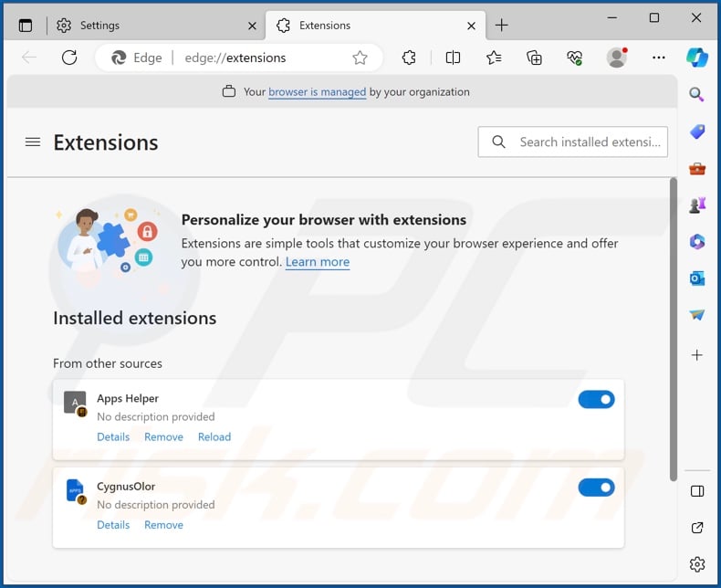721x588 pixels.
Task: Remove the Apps Helper extension
Action: tap(163, 436)
